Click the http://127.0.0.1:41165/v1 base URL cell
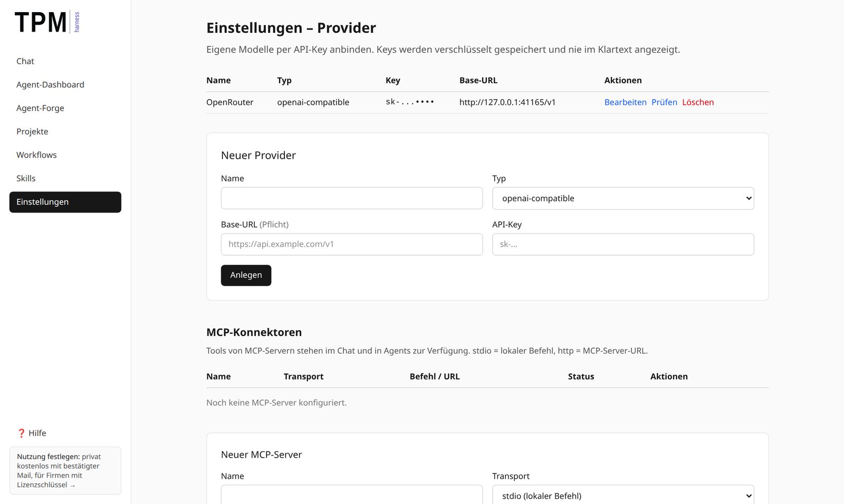Image resolution: width=844 pixels, height=504 pixels. (x=507, y=102)
